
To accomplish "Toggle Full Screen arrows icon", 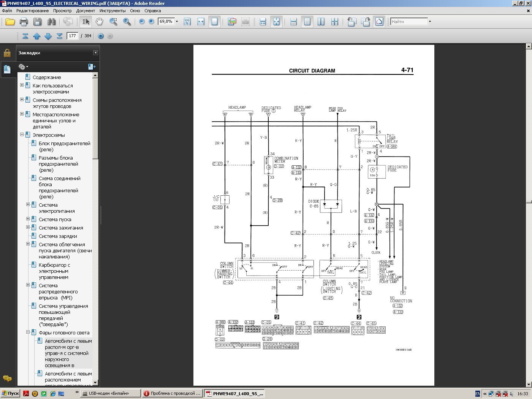I will pos(276,22).
